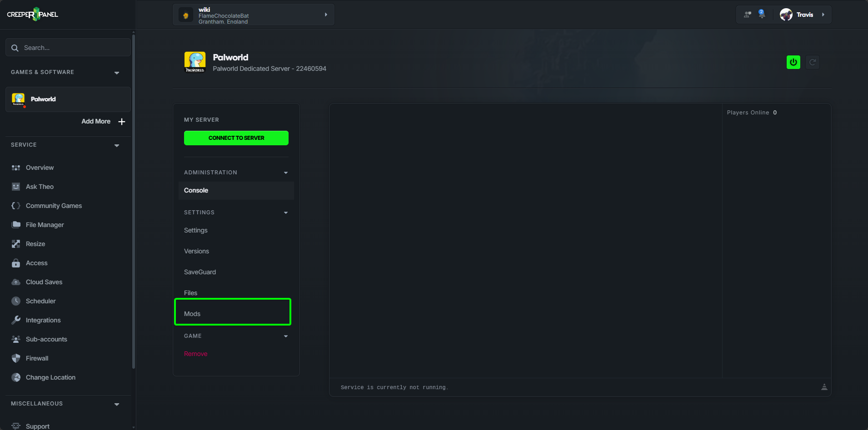This screenshot has height=430, width=868.
Task: Open Ask Theo
Action: [40, 187]
